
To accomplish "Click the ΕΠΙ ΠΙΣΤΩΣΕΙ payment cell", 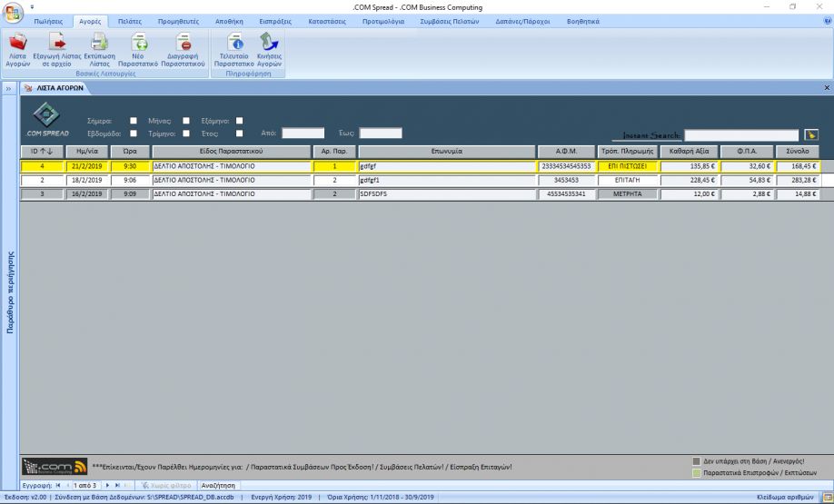I will 628,166.
